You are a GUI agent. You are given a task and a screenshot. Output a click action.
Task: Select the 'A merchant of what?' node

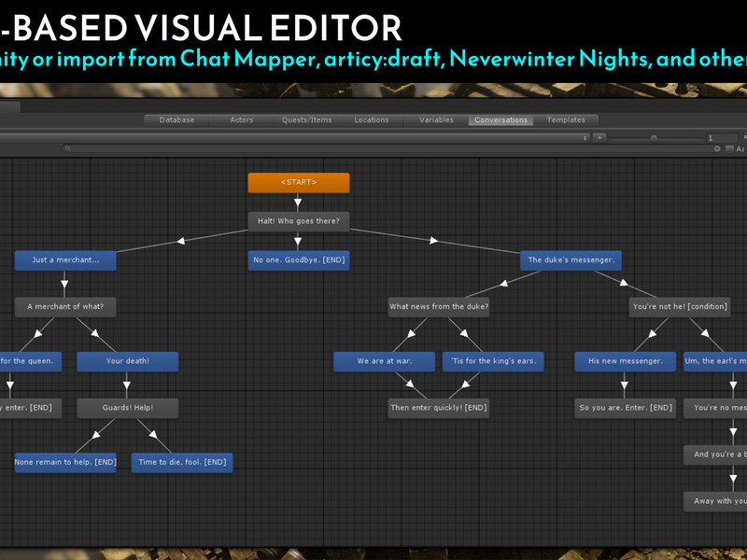tap(65, 308)
